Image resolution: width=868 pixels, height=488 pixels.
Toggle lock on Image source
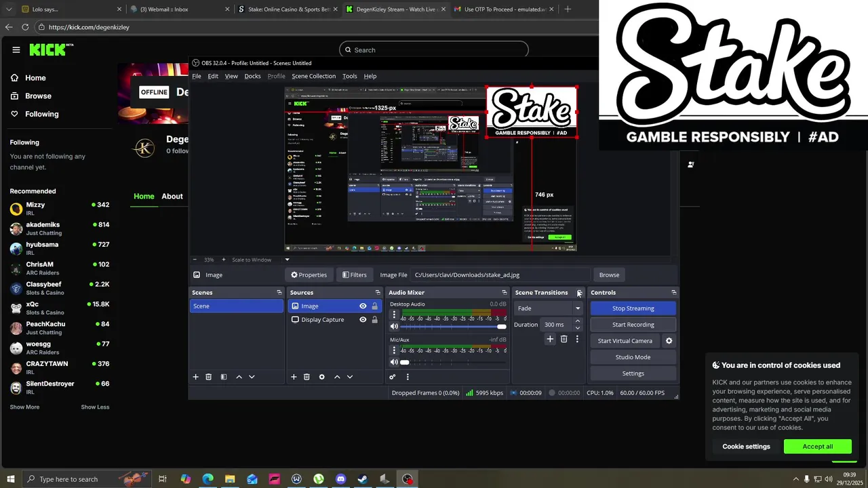point(374,306)
